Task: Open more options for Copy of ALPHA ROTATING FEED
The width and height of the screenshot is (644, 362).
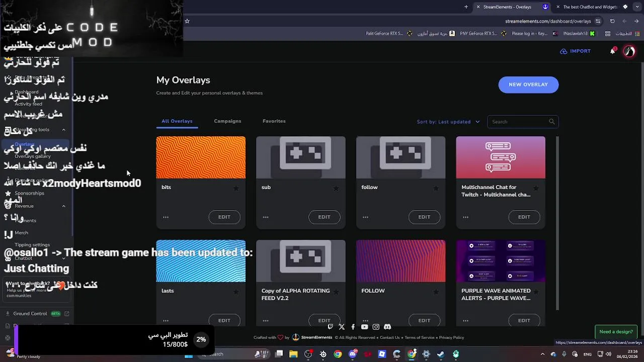Action: (x=266, y=321)
